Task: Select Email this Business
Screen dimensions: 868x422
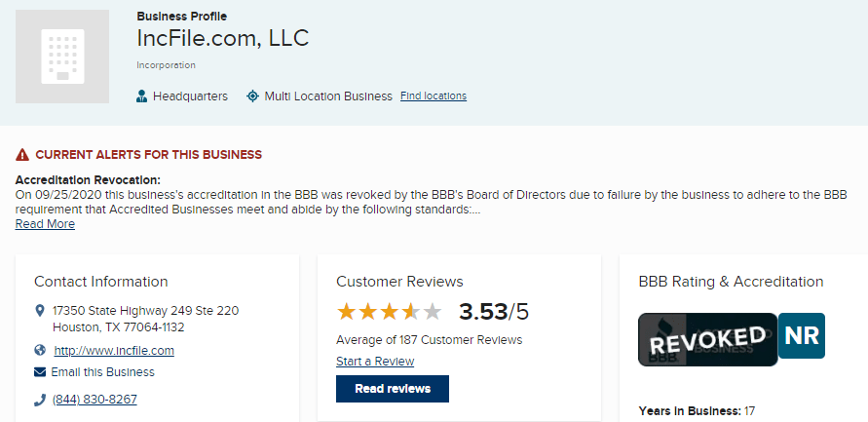Action: pyautogui.click(x=102, y=372)
